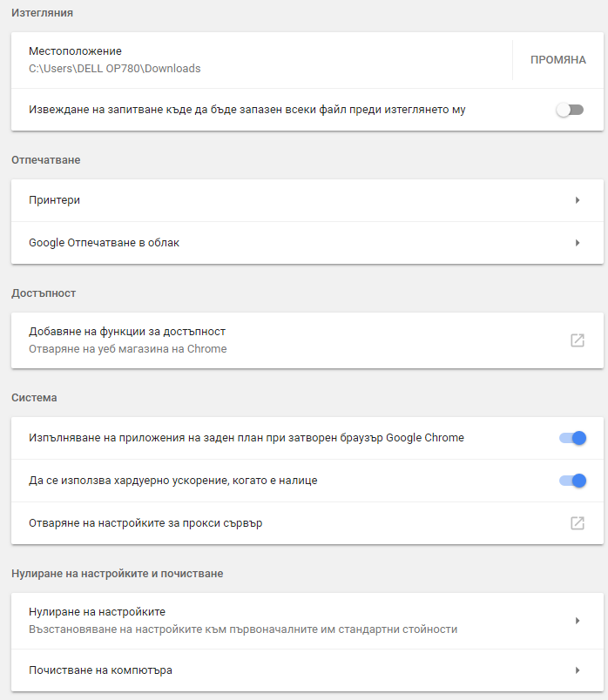Expand the Нулиране на настройките arrow

[x=577, y=620]
